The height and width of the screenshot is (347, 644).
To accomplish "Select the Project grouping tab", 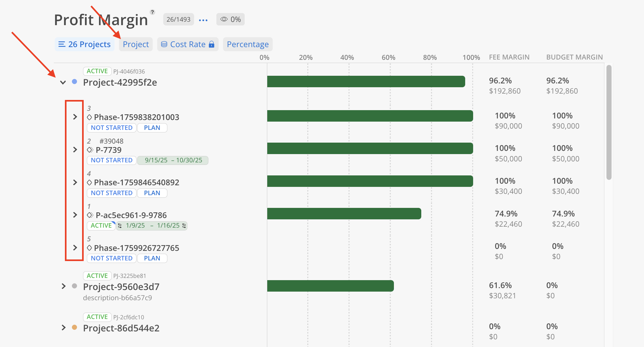I will [136, 44].
